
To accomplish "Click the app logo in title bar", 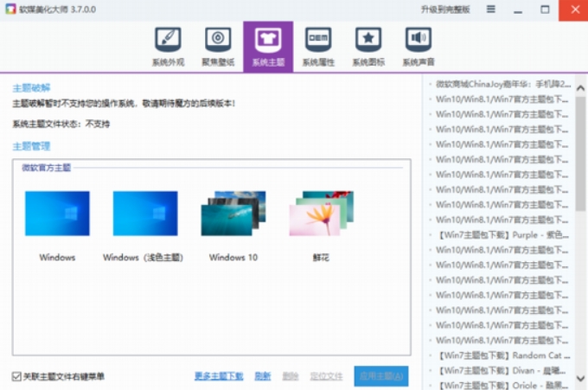I will click(9, 9).
